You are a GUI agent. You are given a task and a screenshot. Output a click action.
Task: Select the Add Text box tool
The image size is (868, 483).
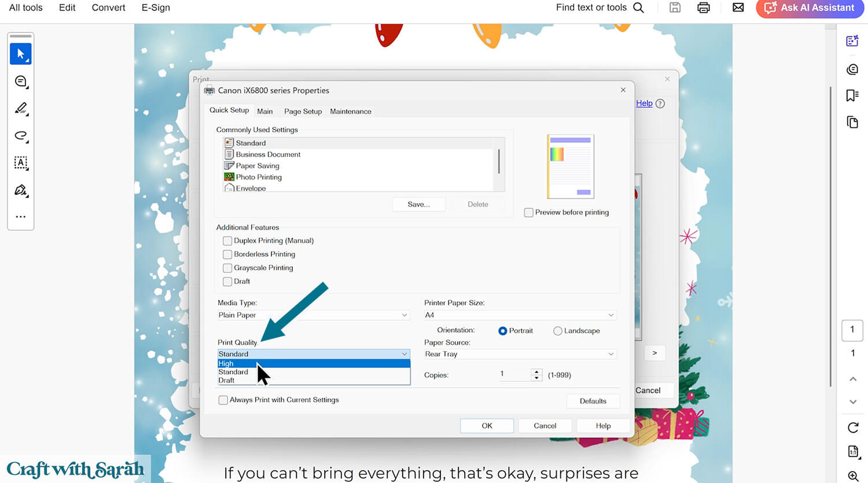tap(21, 163)
